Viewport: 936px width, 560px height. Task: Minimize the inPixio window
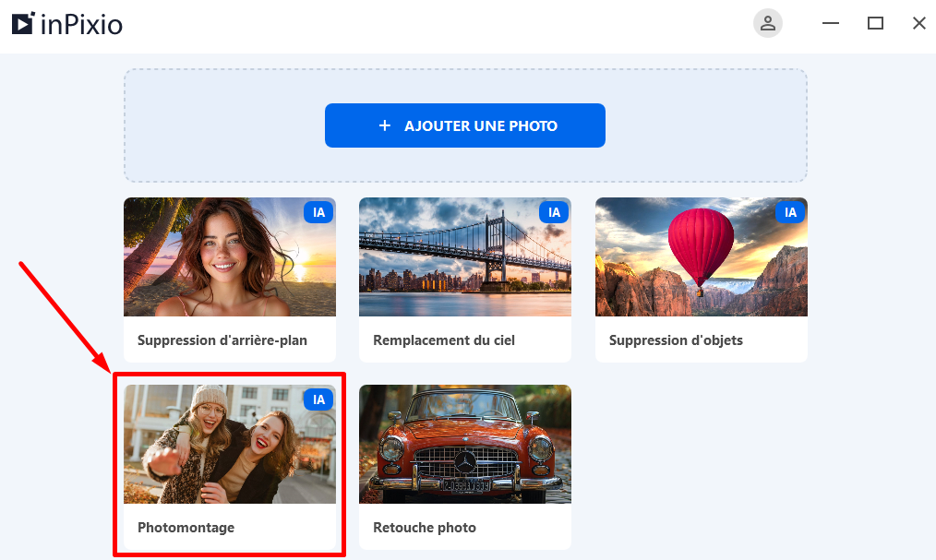(831, 23)
